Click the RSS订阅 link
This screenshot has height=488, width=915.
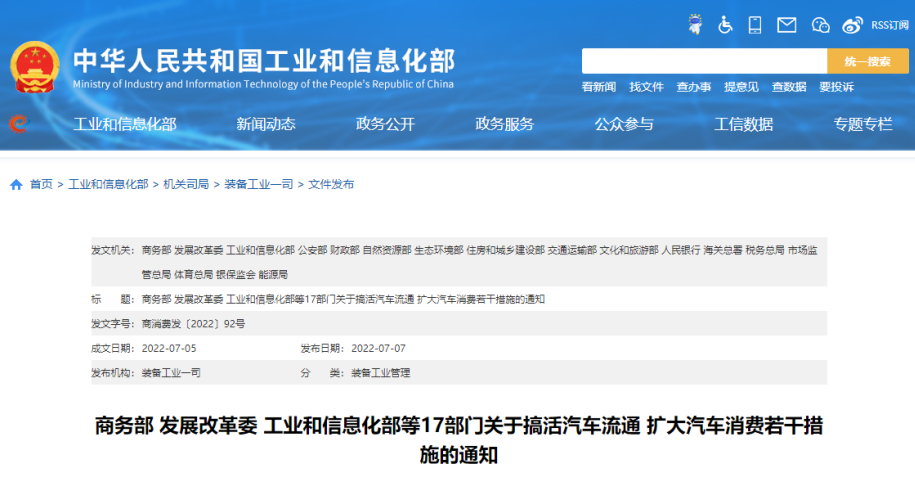click(890, 25)
